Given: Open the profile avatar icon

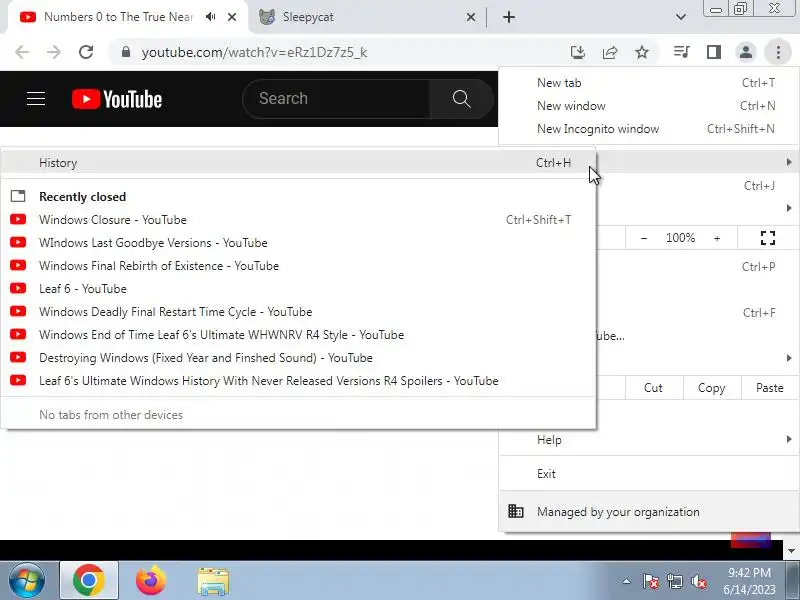Looking at the screenshot, I should point(746,52).
